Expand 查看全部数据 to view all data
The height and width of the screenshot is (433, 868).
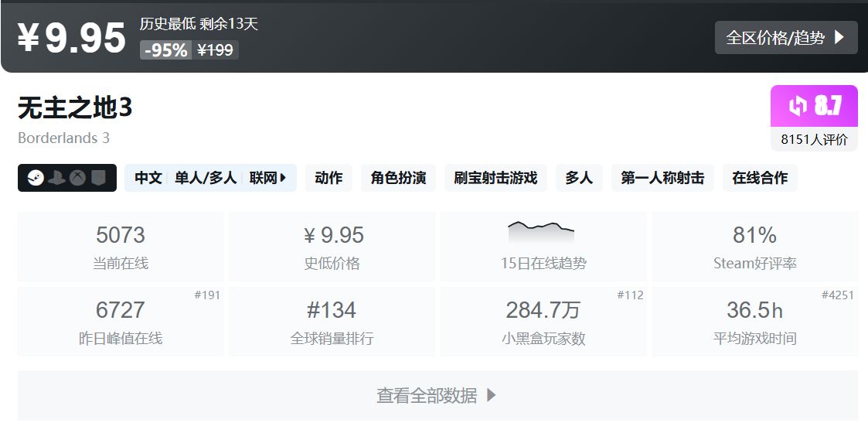438,395
